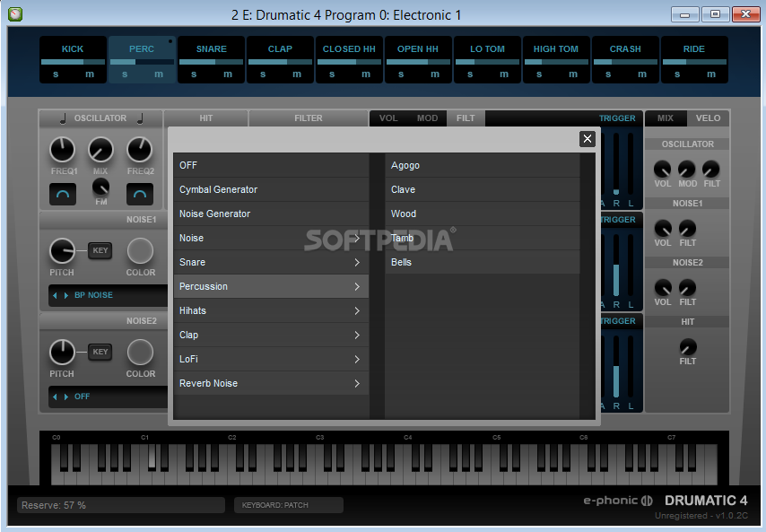Adjust the oscillator FM knob

tap(100, 187)
